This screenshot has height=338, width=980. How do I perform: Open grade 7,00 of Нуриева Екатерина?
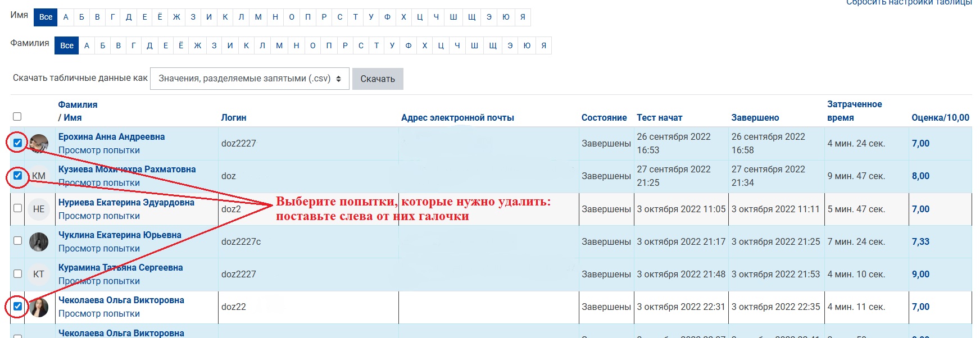(x=920, y=209)
